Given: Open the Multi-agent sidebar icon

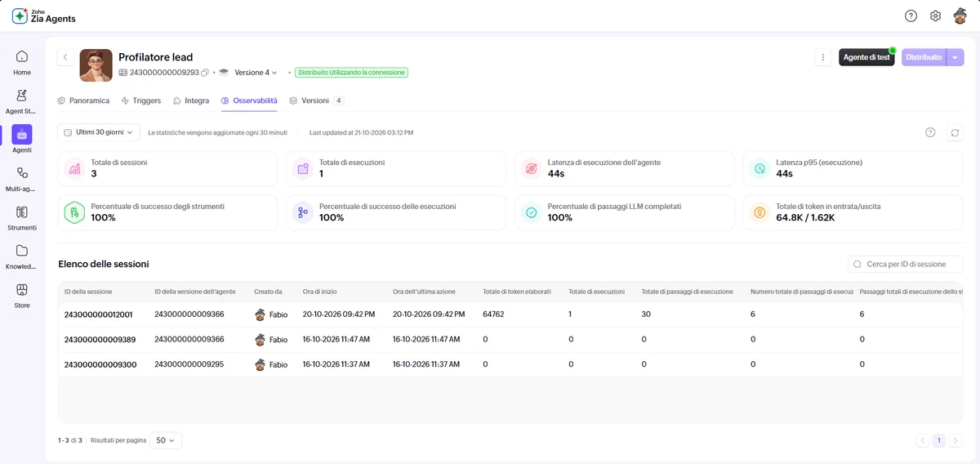Looking at the screenshot, I should (x=22, y=179).
